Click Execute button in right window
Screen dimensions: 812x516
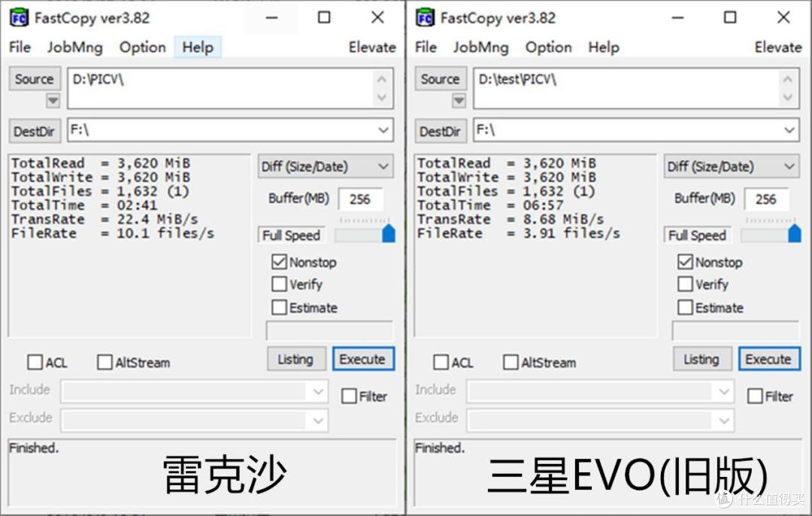coord(769,359)
